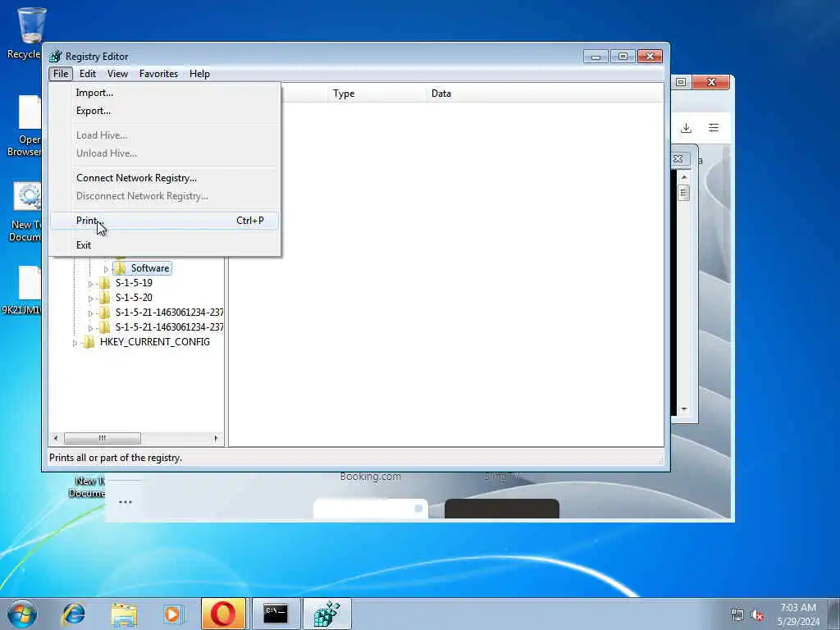Screen dimensions: 840x630
Task: Expand the Software key arrow
Action: [x=106, y=269]
